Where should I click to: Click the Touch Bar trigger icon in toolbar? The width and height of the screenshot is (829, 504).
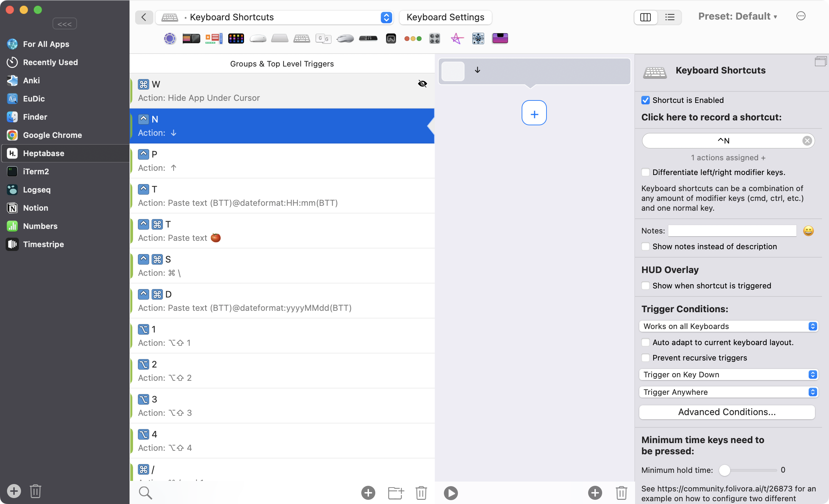coord(191,38)
